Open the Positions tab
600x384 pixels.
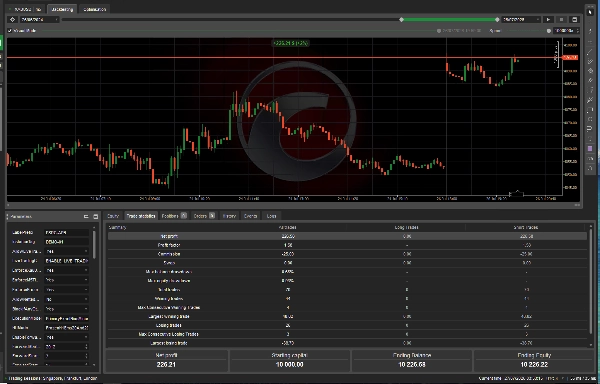tap(174, 216)
